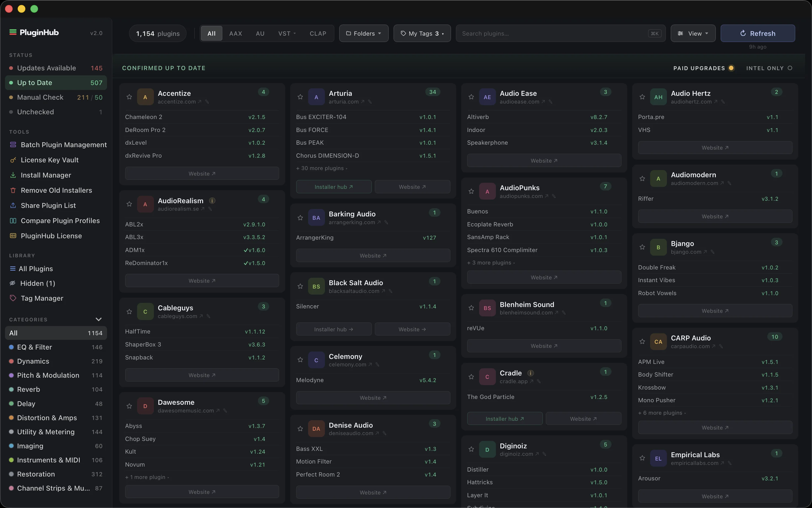Click Denise Audio DA avatar

coord(316,429)
